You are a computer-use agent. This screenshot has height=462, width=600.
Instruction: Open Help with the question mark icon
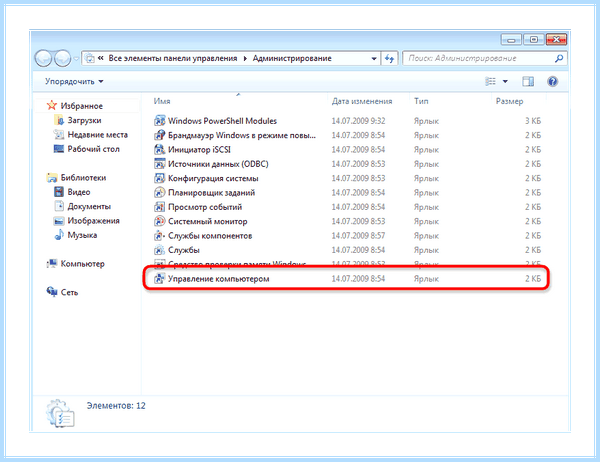[552, 81]
